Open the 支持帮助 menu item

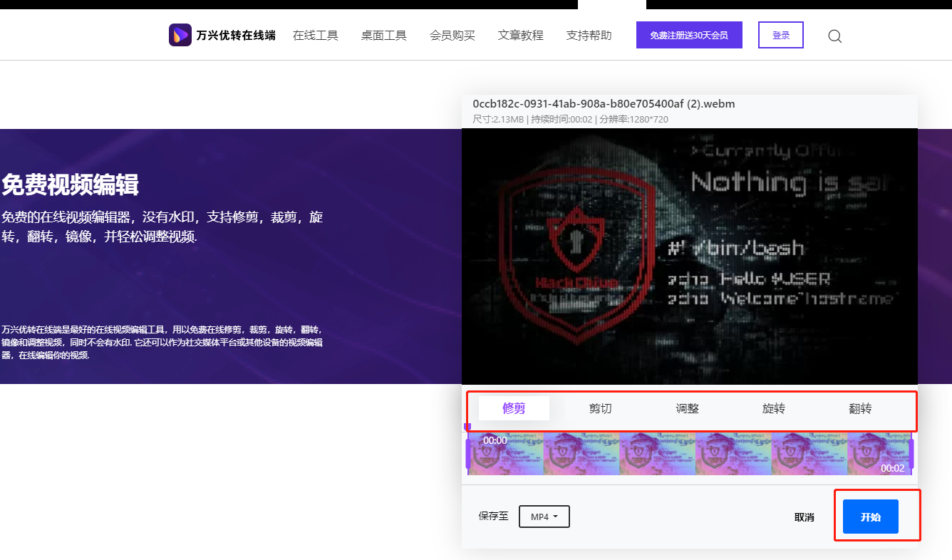(589, 35)
